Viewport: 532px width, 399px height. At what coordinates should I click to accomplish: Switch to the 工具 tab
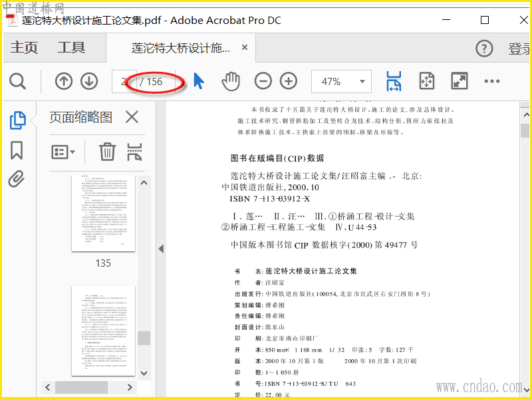(71, 47)
